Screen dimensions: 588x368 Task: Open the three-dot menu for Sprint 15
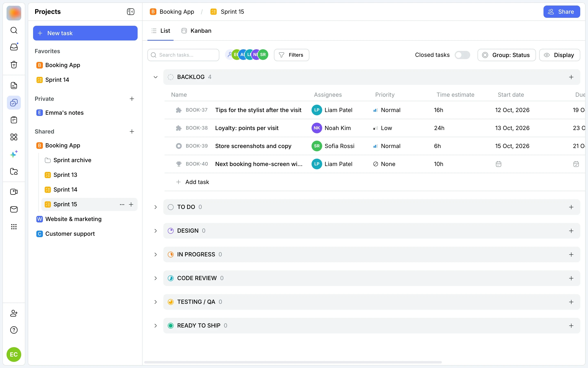(x=122, y=204)
